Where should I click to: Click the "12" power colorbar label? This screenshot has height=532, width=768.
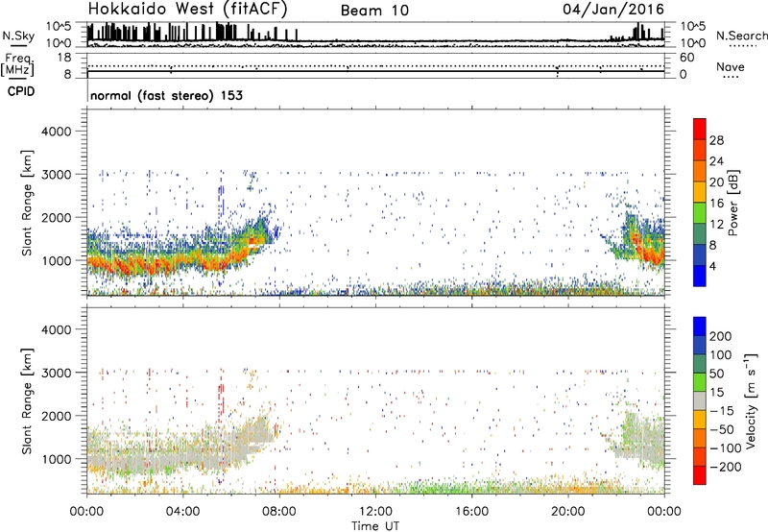716,225
